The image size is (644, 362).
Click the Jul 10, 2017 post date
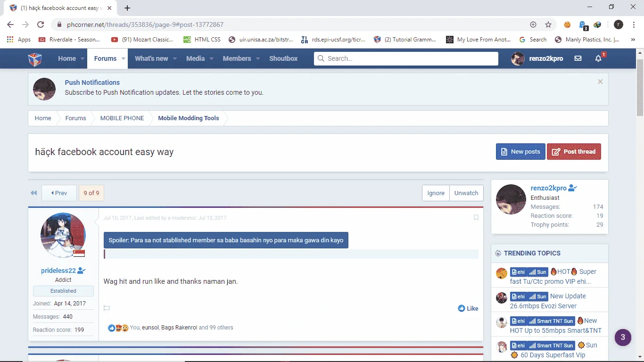tap(117, 218)
